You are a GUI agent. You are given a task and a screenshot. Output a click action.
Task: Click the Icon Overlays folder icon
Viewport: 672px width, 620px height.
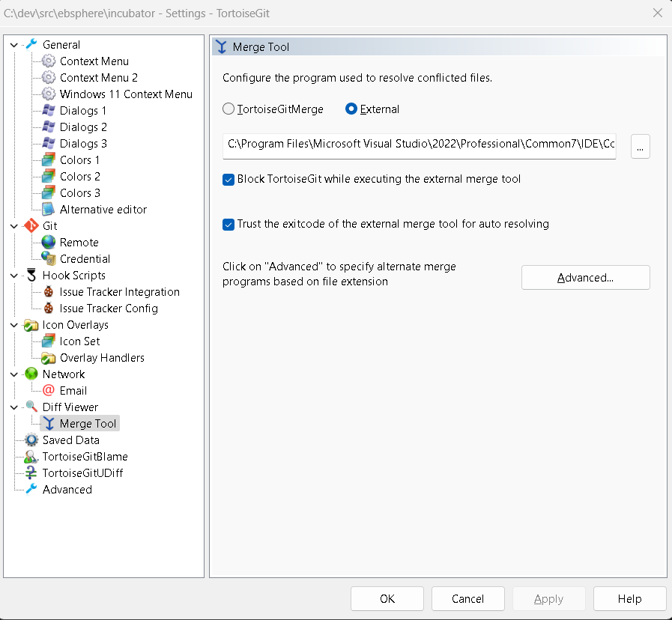coord(31,325)
